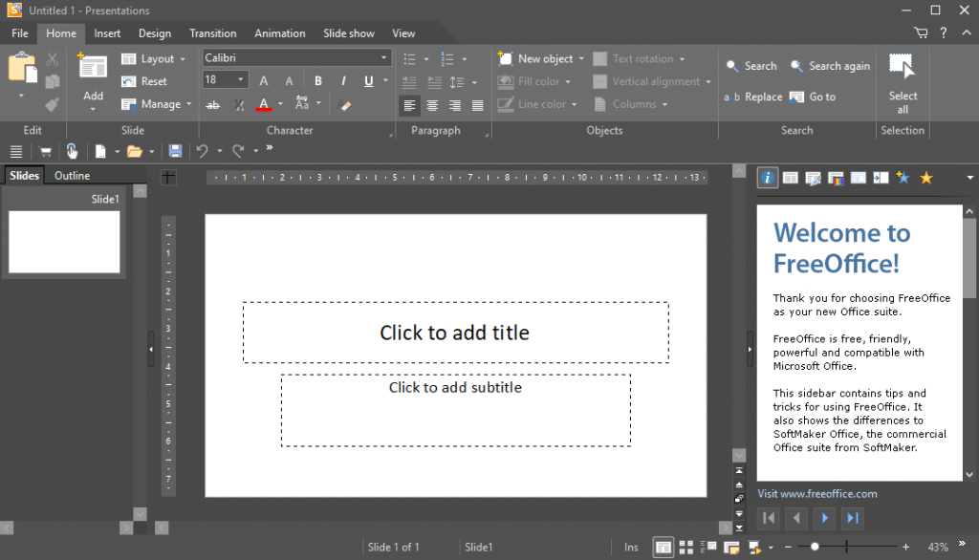Align paragraph left
Screen dimensions: 979x560
409,105
